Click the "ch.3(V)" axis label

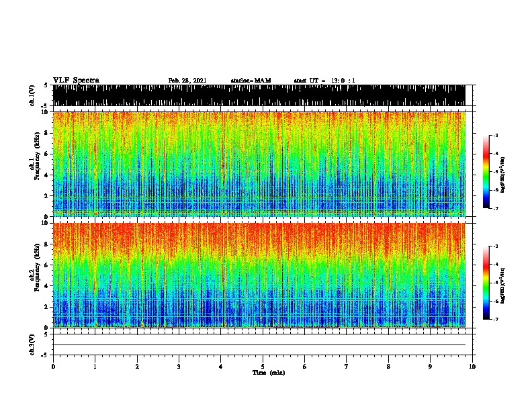(32, 345)
